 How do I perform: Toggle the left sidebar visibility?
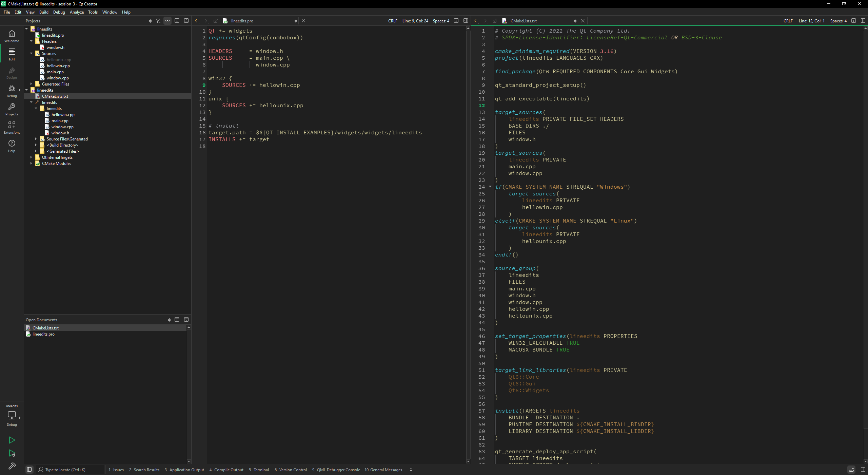tap(29, 470)
